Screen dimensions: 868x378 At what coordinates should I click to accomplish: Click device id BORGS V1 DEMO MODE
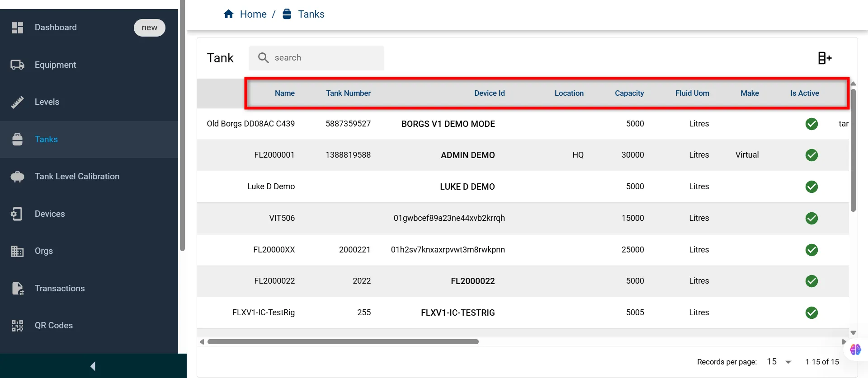coord(448,124)
